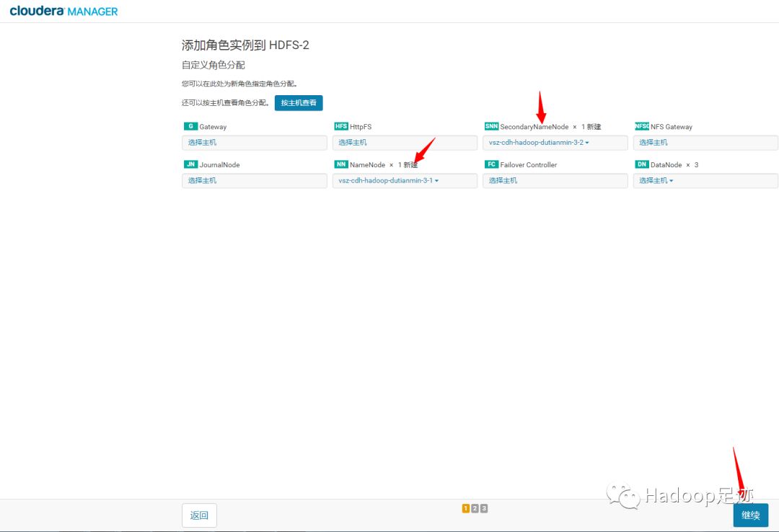The image size is (779, 532).
Task: Click the 返回 back button
Action: tap(199, 515)
